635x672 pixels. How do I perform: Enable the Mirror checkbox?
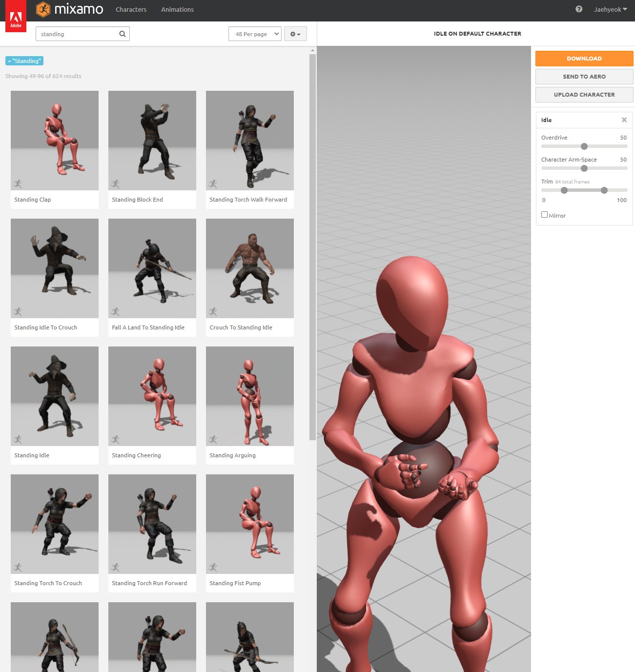coord(544,215)
